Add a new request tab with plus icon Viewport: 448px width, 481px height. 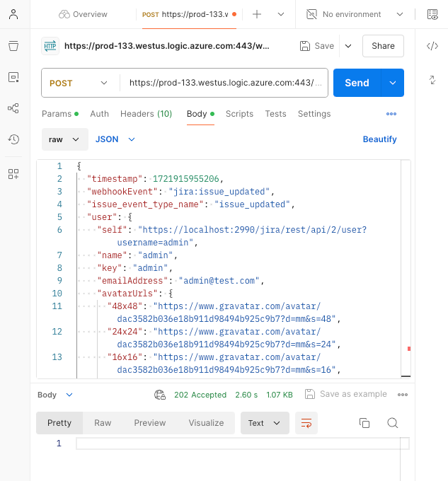click(257, 14)
